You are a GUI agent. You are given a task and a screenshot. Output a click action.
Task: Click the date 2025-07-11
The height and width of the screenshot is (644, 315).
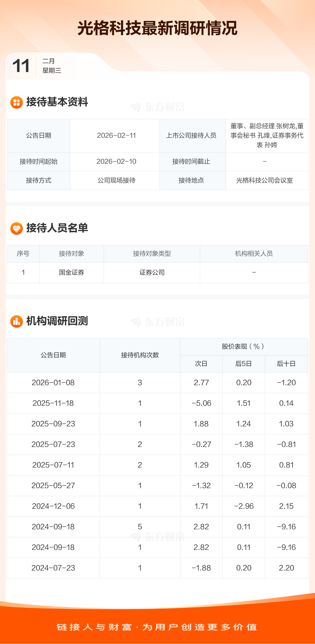pos(53,465)
